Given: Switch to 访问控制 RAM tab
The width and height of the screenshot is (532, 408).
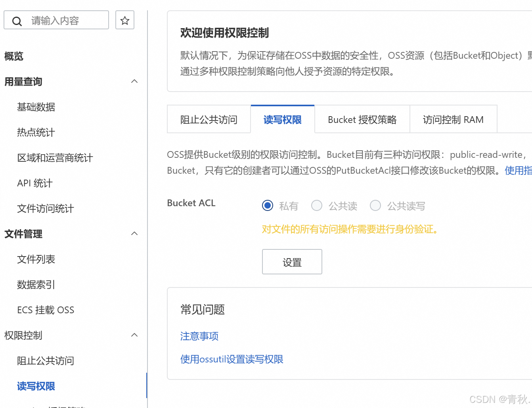Looking at the screenshot, I should tap(453, 119).
